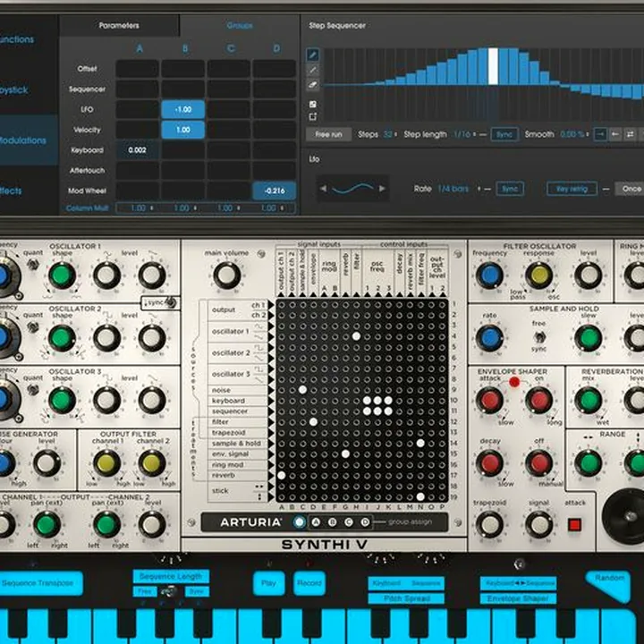Open the Smooth 0.00 % value selector

[574, 134]
